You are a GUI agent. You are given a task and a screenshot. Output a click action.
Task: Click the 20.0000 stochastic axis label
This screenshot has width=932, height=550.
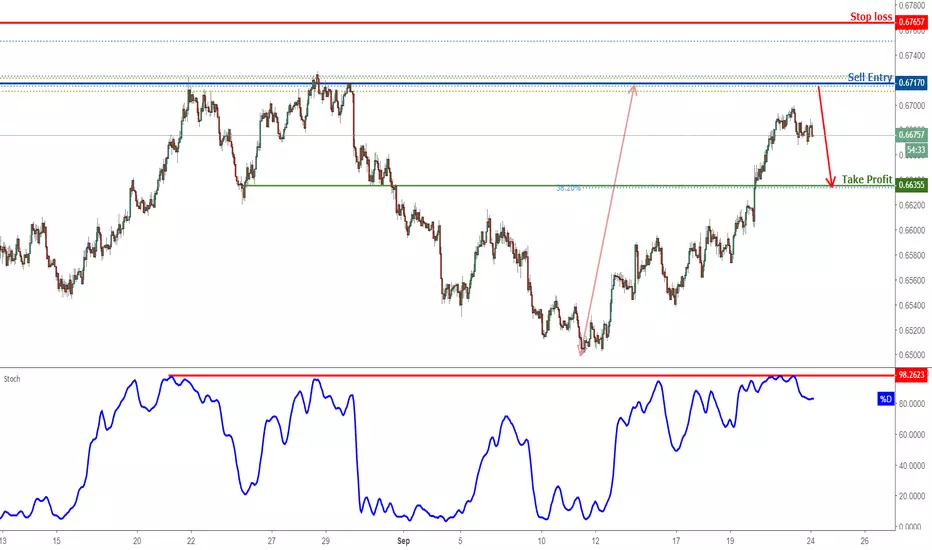pyautogui.click(x=912, y=496)
